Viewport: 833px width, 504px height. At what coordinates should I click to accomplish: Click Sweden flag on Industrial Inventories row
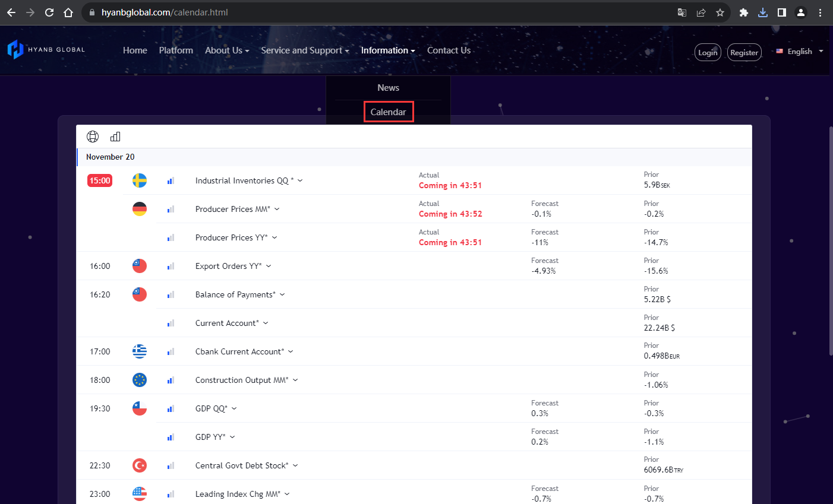[140, 180]
